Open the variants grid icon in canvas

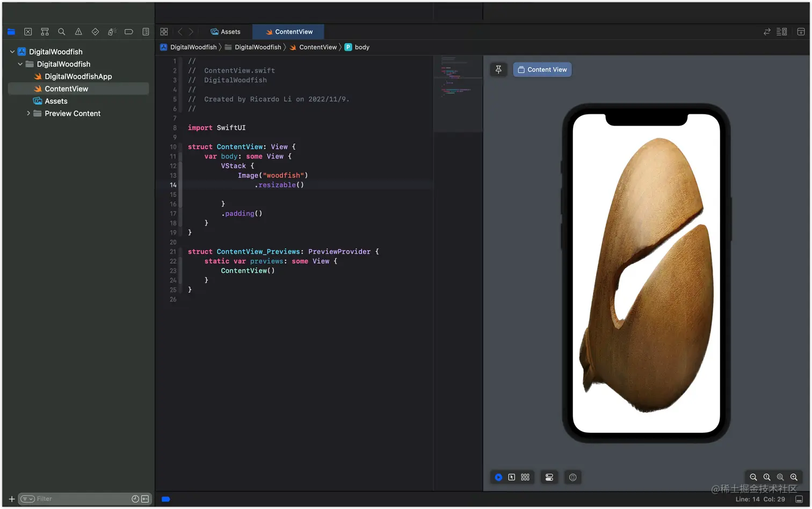coord(525,477)
